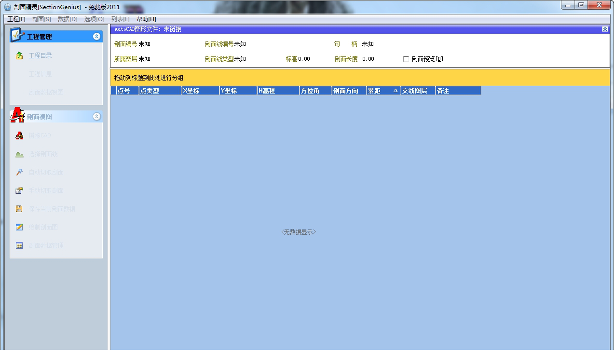
Task: Click the 保存当前剖面数据 disk icon
Action: click(19, 209)
